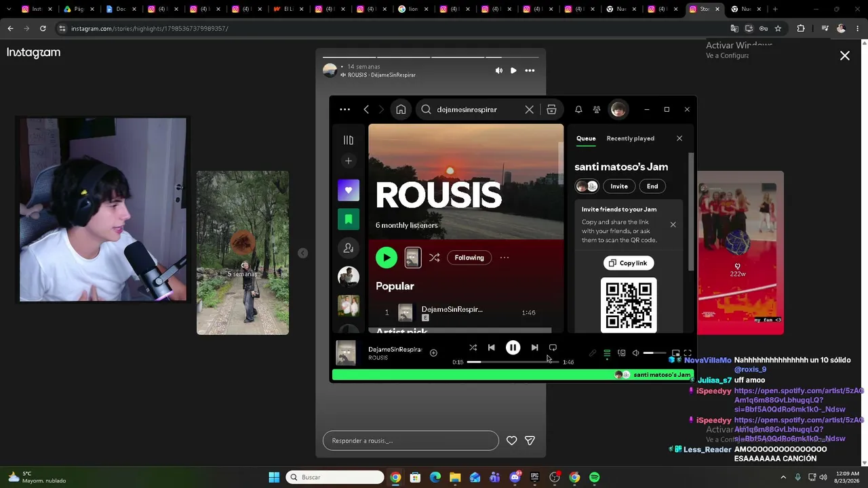Adjust the Spotify volume slider
Viewport: 868px width, 488px height.
[x=655, y=353]
